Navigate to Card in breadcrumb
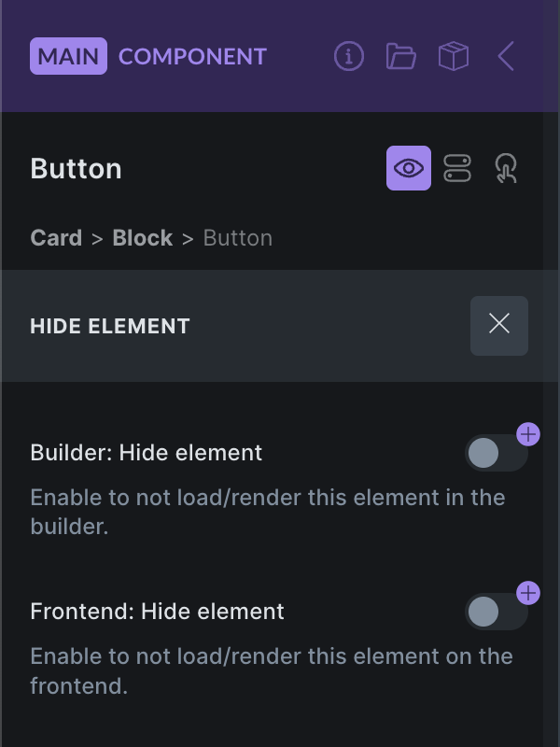560x747 pixels. [56, 238]
